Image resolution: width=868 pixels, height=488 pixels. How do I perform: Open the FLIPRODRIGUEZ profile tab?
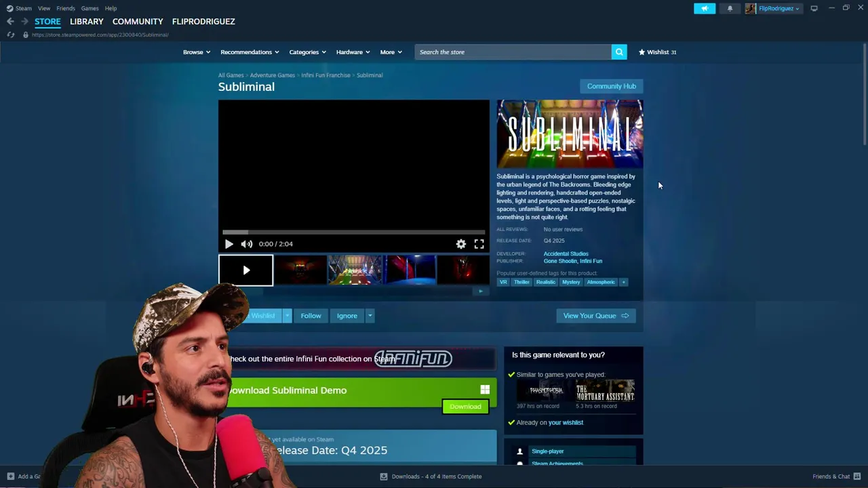[x=203, y=22]
